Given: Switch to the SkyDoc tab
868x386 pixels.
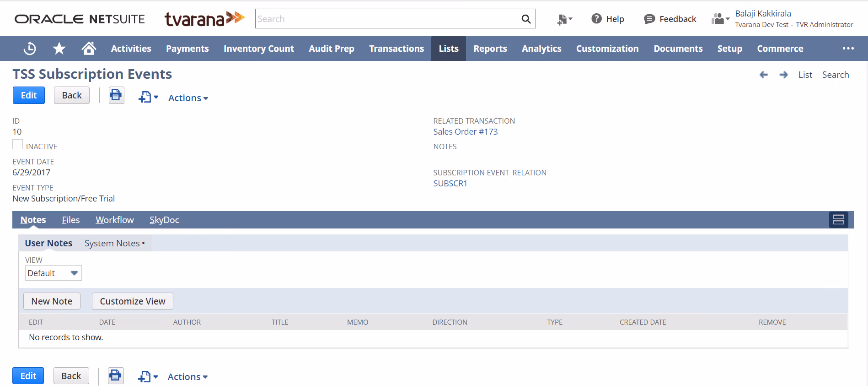Looking at the screenshot, I should coord(164,220).
